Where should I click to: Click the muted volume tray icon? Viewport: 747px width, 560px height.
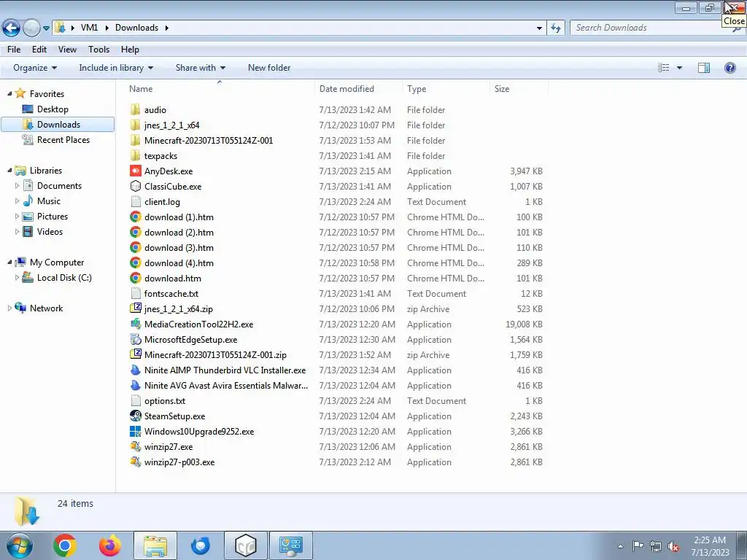673,546
